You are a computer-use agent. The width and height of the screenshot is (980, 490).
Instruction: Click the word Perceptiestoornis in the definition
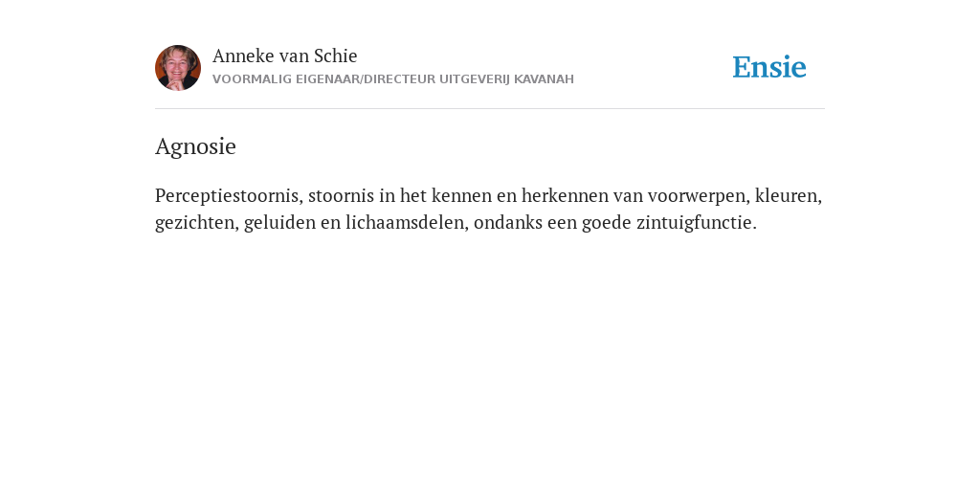(x=229, y=195)
